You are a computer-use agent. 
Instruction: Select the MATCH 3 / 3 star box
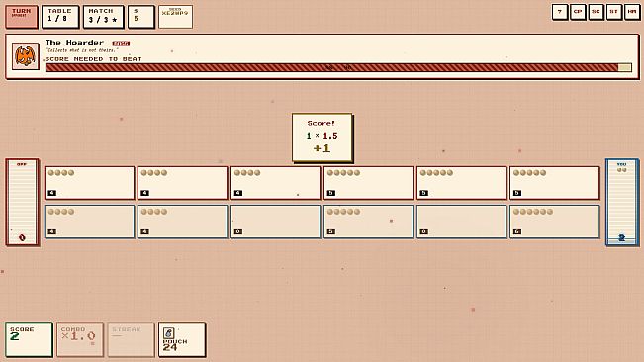pos(103,17)
